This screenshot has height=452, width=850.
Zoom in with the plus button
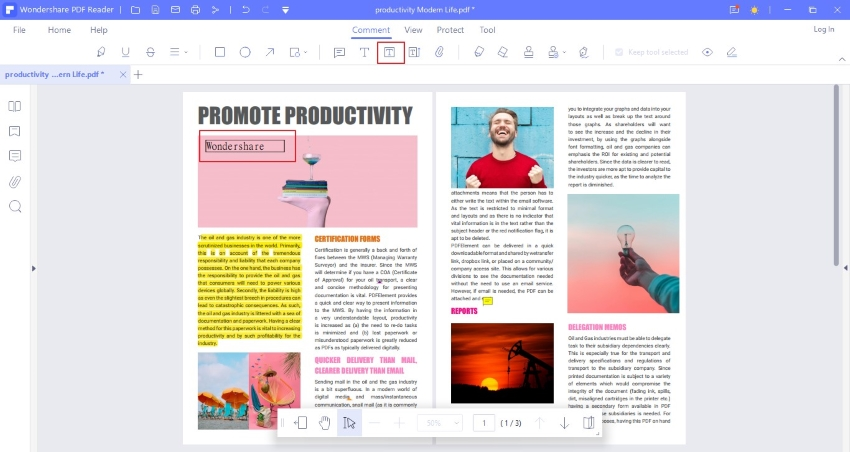pos(399,423)
